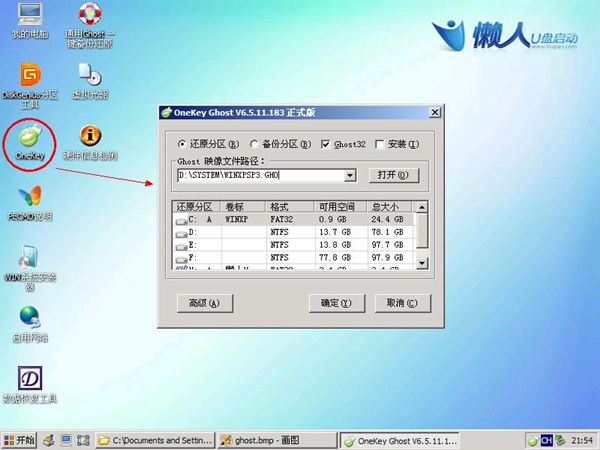Launch 通用Ghost一键备份还原 desktop shortcut
600x450 pixels.
coord(90,25)
